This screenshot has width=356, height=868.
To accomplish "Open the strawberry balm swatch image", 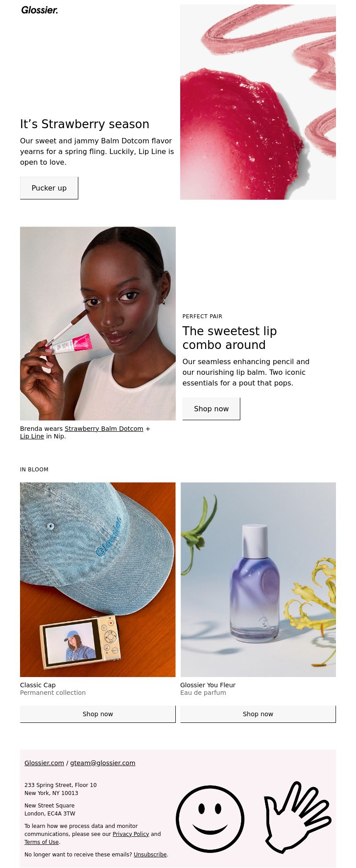I will 258,102.
